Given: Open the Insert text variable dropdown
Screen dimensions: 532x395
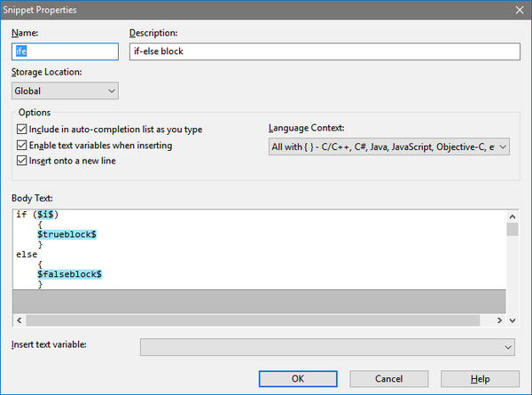Looking at the screenshot, I should (x=327, y=347).
